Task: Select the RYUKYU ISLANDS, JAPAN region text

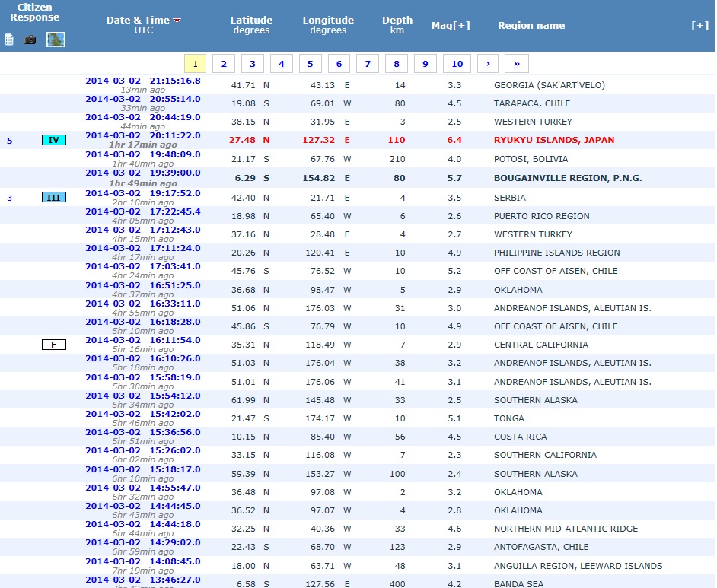Action: point(554,140)
